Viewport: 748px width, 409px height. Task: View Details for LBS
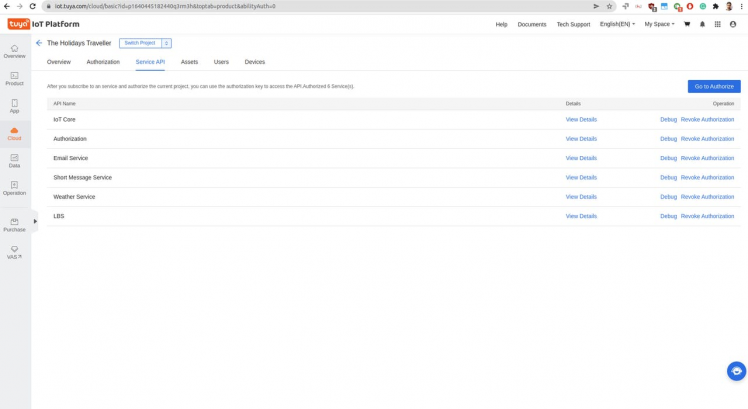[x=581, y=216]
